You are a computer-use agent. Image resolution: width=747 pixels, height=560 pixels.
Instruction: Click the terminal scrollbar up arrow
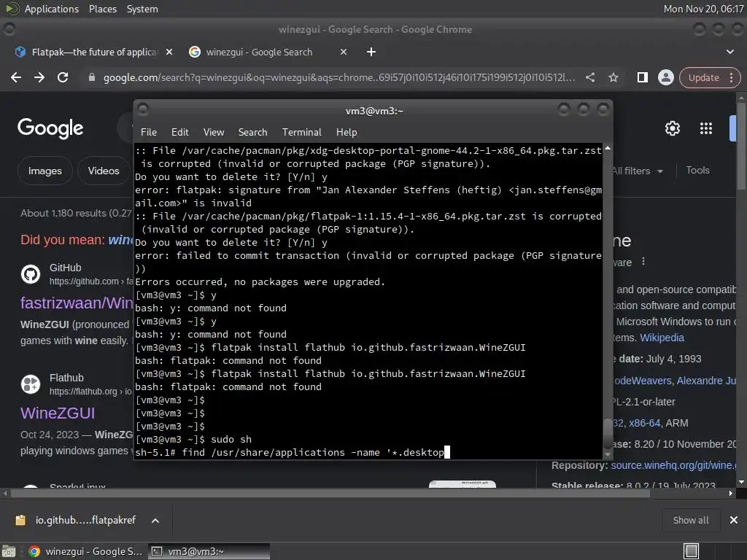[x=608, y=149]
